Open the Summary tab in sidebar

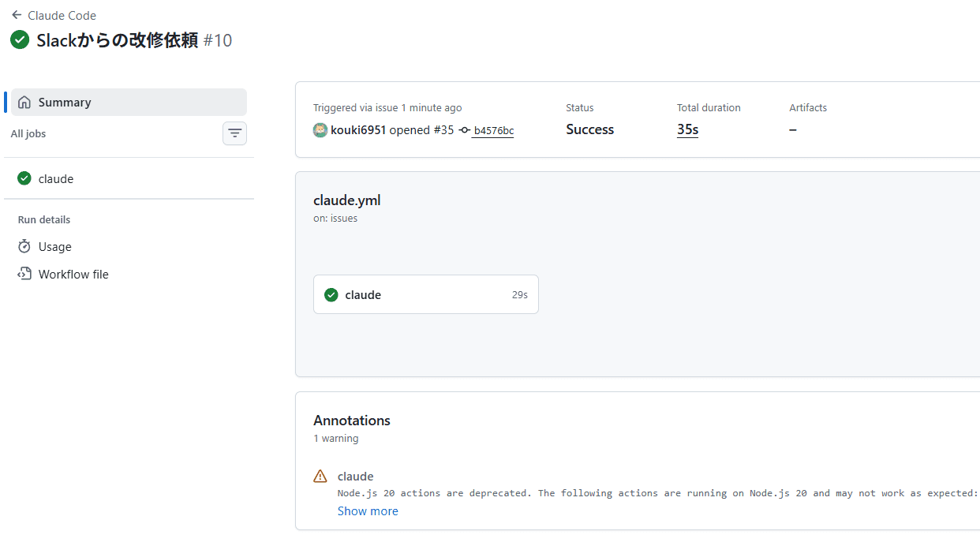click(129, 102)
